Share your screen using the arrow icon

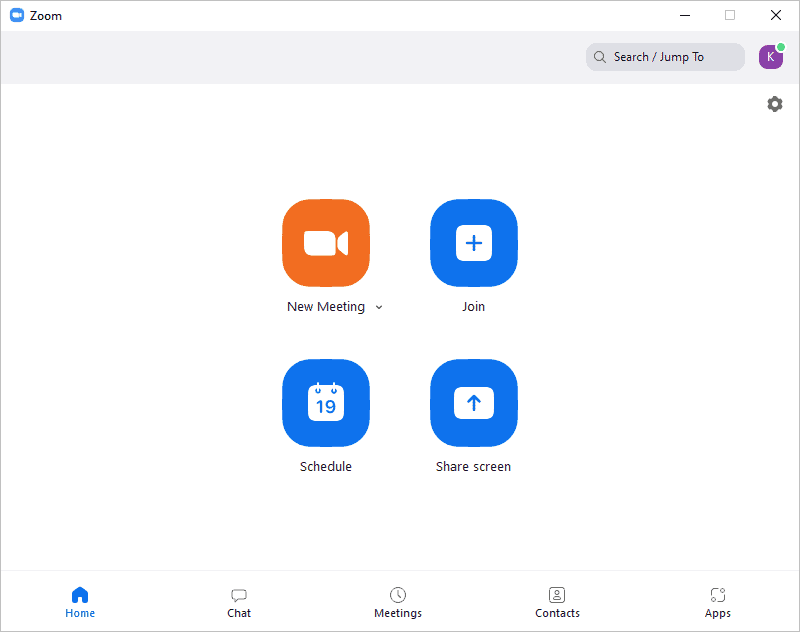click(473, 403)
